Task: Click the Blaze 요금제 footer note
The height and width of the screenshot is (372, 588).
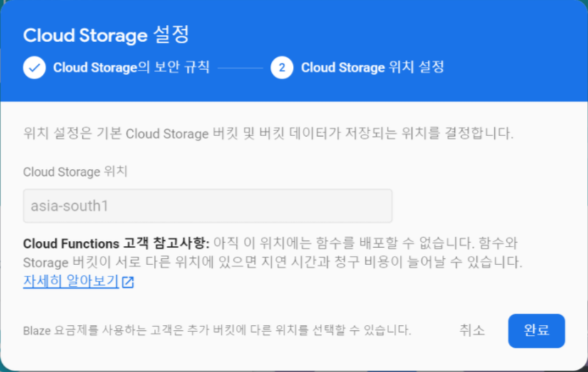Action: (217, 331)
